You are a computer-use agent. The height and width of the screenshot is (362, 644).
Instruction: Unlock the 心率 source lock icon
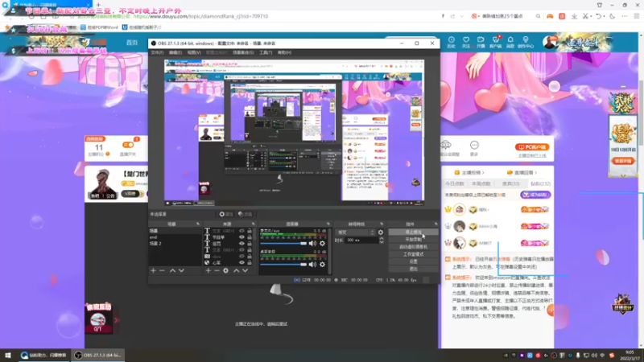[x=250, y=263]
